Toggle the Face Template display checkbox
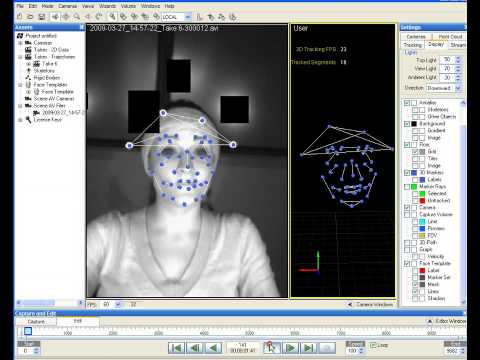The width and height of the screenshot is (480, 360). [x=407, y=263]
